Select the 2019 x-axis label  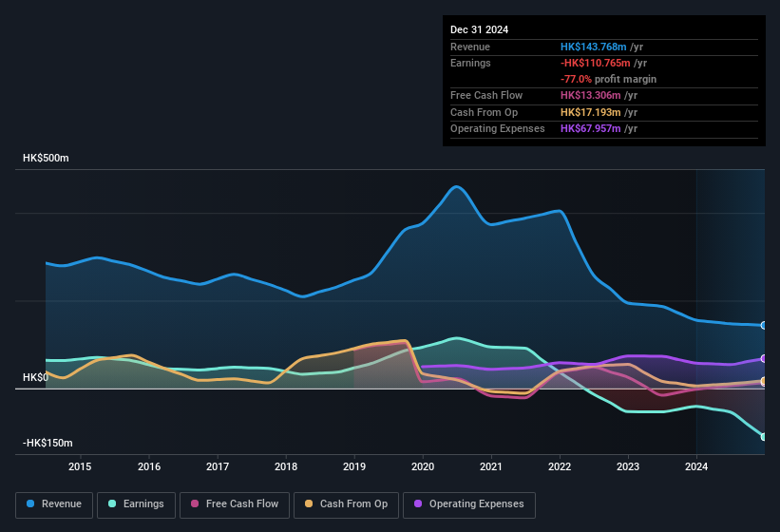[x=354, y=466]
